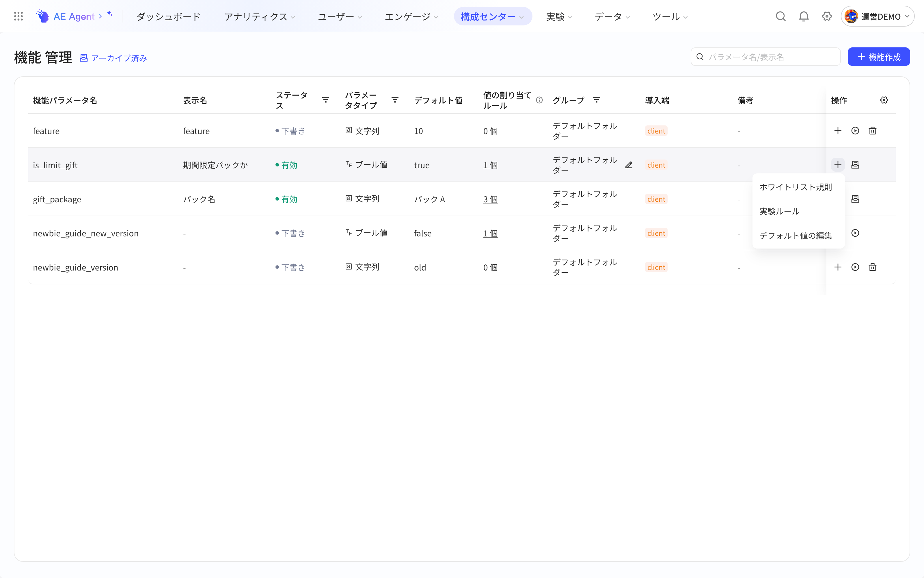The width and height of the screenshot is (924, 578).
Task: Click 下書き status in feature row
Action: click(x=290, y=131)
